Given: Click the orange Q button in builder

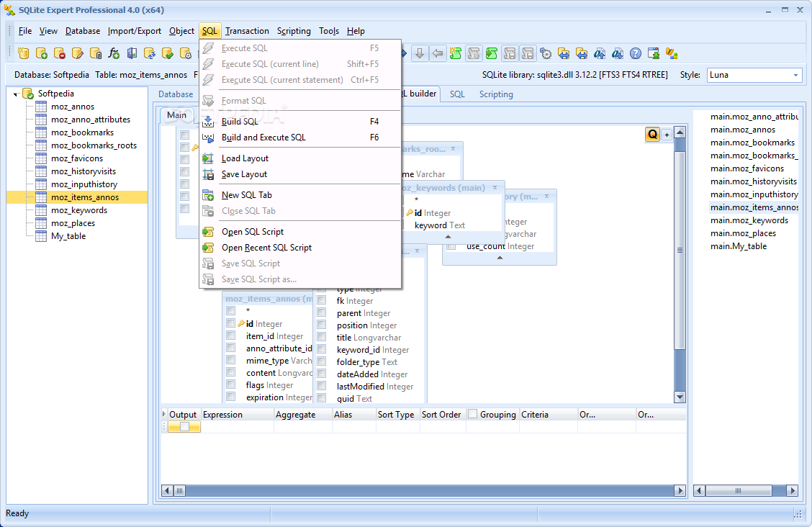Looking at the screenshot, I should [x=652, y=135].
